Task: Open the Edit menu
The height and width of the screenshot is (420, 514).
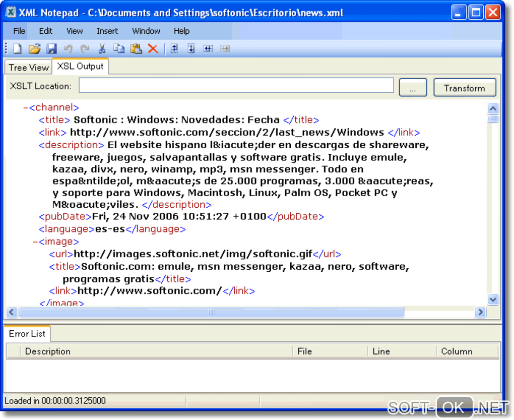Action: 45,31
